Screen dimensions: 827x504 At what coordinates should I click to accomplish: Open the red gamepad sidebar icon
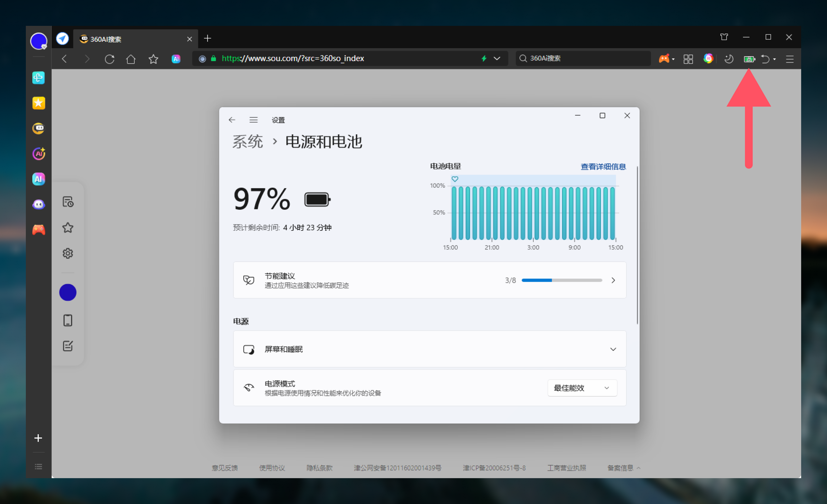(38, 230)
